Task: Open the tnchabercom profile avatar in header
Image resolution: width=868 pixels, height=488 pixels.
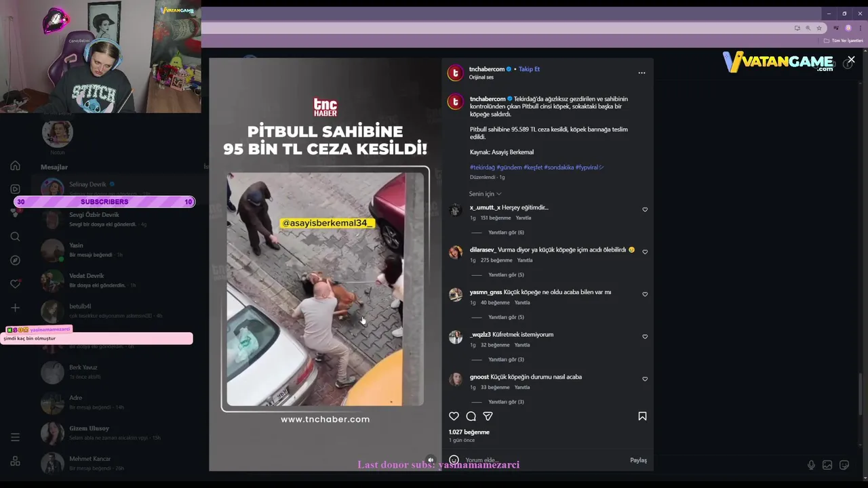Action: pyautogui.click(x=456, y=73)
